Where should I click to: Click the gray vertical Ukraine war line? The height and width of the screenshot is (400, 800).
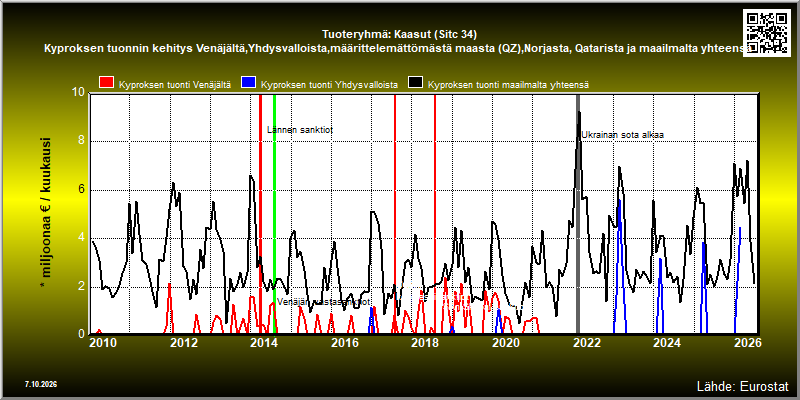point(578,214)
